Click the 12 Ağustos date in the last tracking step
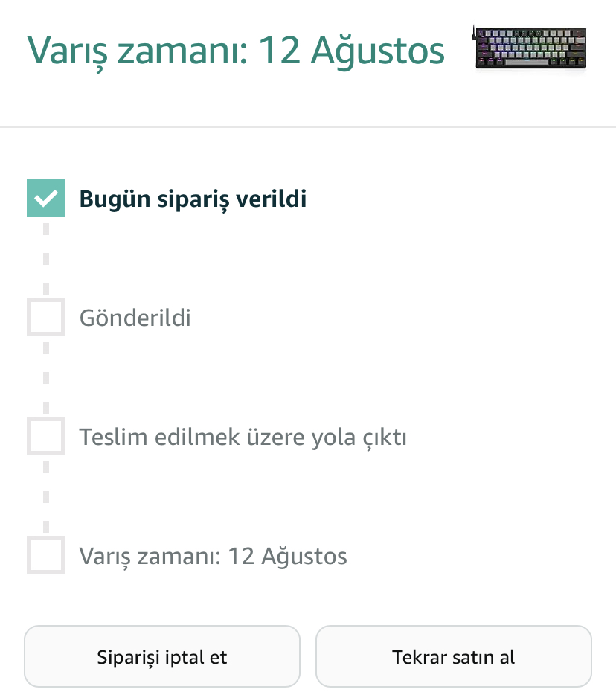 pos(287,557)
